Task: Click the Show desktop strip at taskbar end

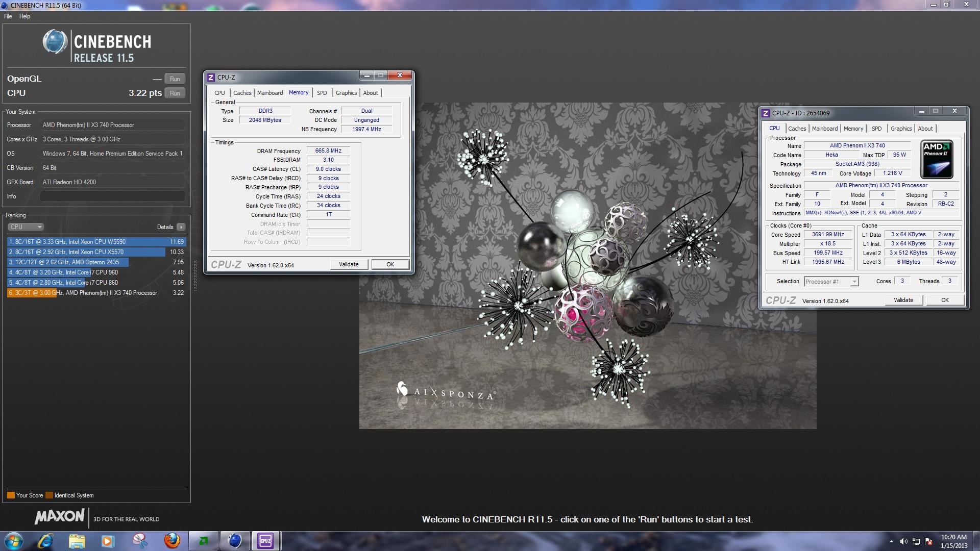Action: (976, 541)
